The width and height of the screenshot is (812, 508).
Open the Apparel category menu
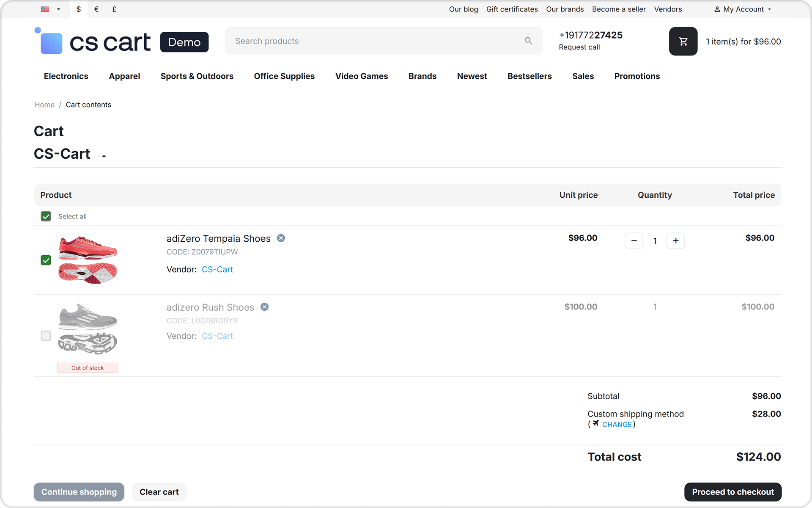pos(124,76)
